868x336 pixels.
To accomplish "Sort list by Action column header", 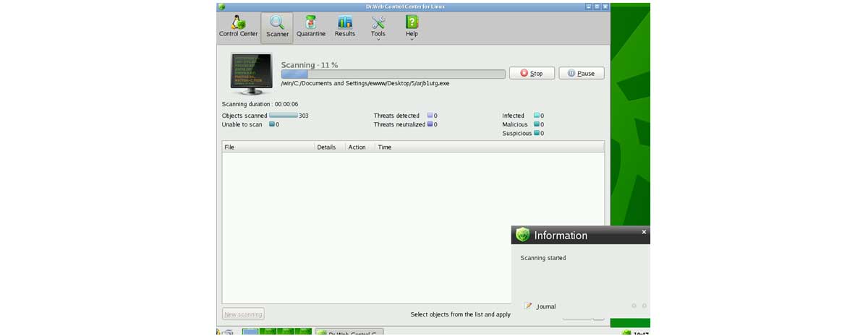I will pyautogui.click(x=359, y=147).
